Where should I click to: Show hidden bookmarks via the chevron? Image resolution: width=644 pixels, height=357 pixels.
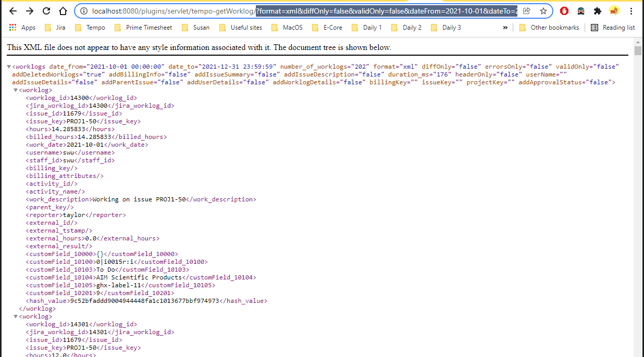pyautogui.click(x=504, y=27)
